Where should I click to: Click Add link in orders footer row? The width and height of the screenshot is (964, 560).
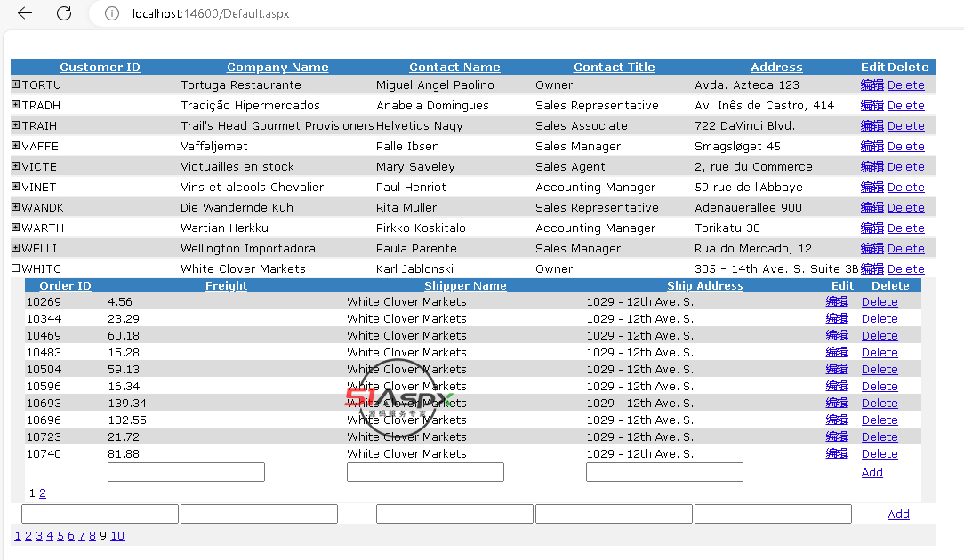point(872,473)
